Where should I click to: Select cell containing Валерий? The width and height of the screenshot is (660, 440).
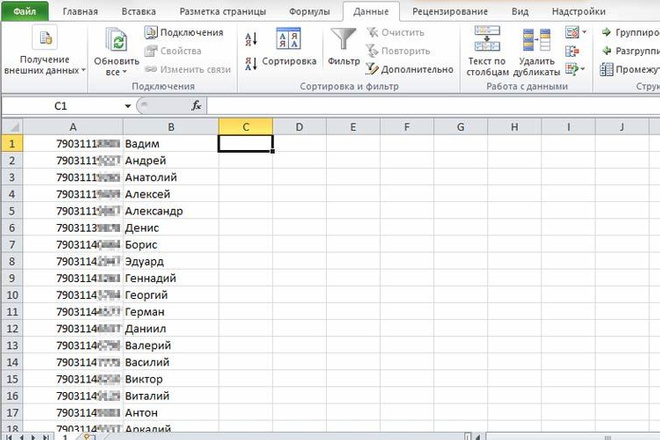point(171,346)
